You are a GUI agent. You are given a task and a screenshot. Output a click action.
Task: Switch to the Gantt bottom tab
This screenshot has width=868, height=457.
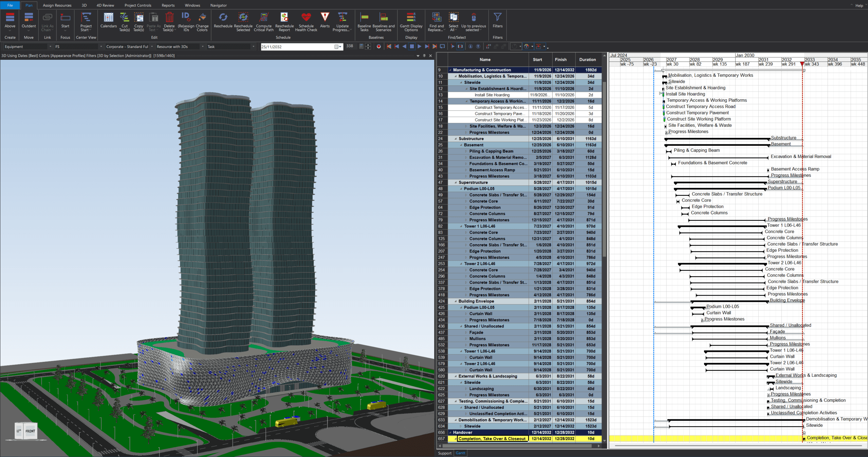click(x=460, y=453)
